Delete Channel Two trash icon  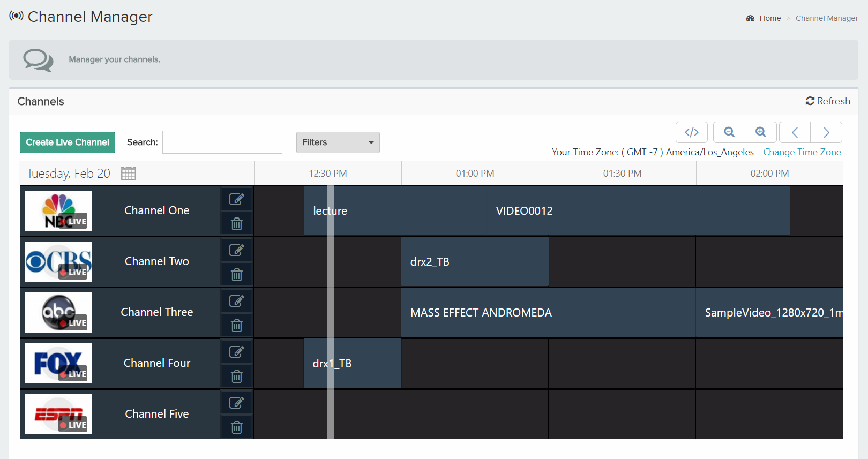(236, 275)
